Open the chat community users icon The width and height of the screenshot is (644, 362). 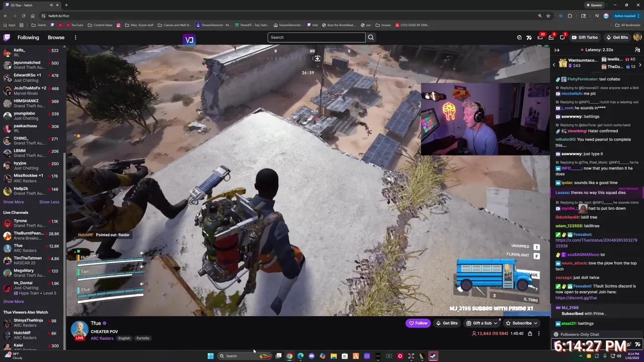click(x=637, y=50)
